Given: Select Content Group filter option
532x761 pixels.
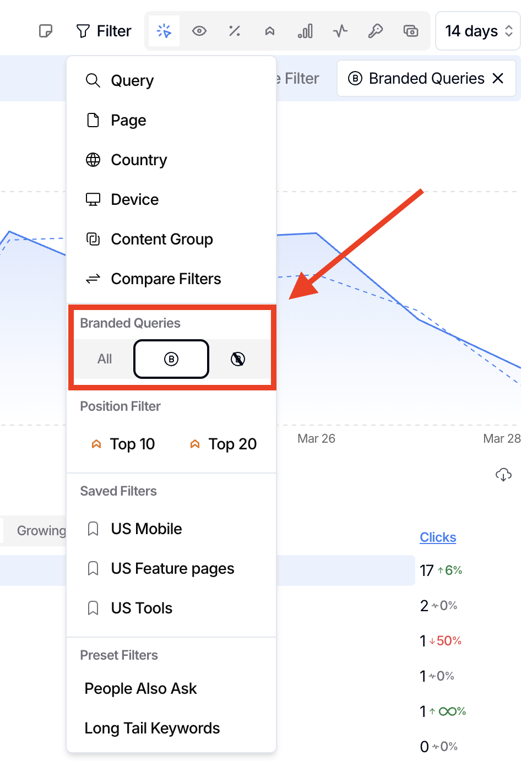Looking at the screenshot, I should point(161,239).
